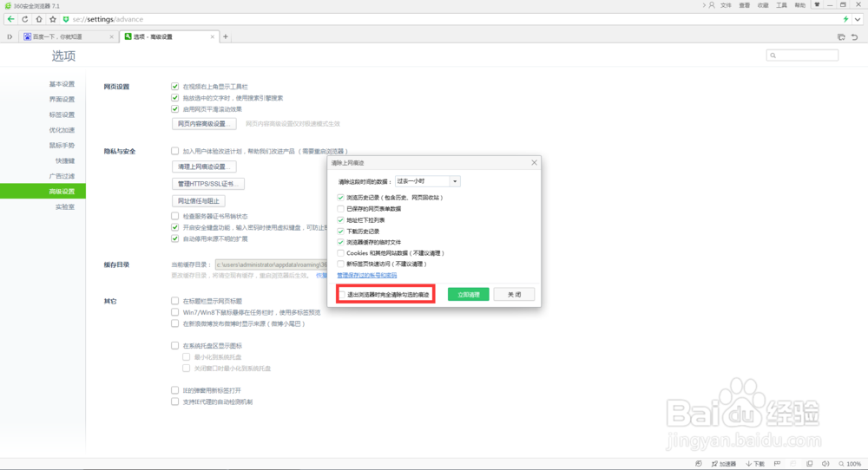The image size is (868, 470).
Task: Select 标签设置 in the sidebar
Action: 62,114
